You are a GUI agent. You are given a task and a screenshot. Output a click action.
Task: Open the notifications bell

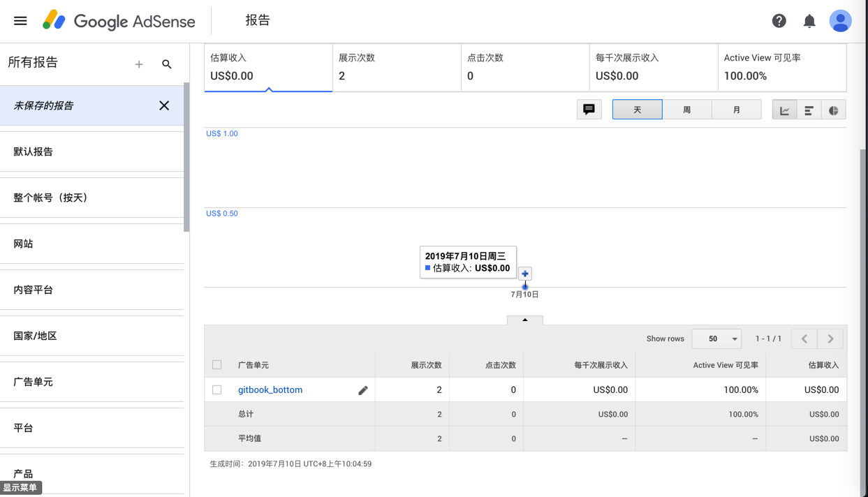(x=809, y=21)
